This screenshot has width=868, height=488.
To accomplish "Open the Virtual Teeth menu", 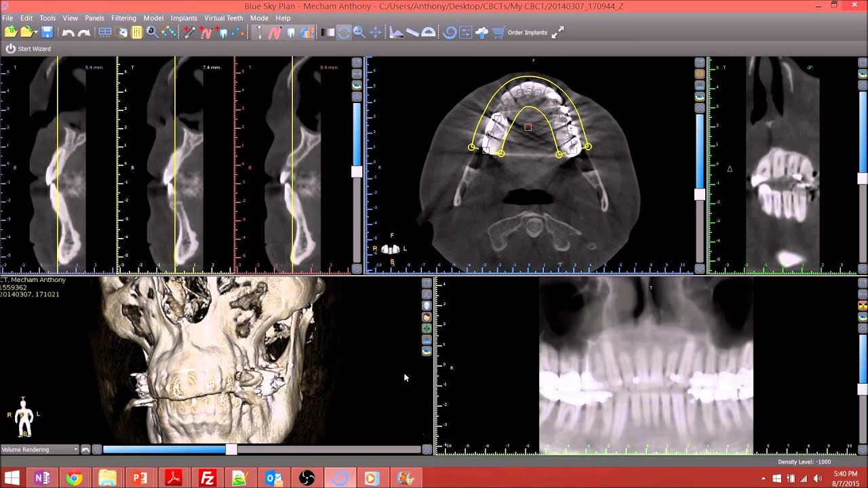I will [223, 18].
